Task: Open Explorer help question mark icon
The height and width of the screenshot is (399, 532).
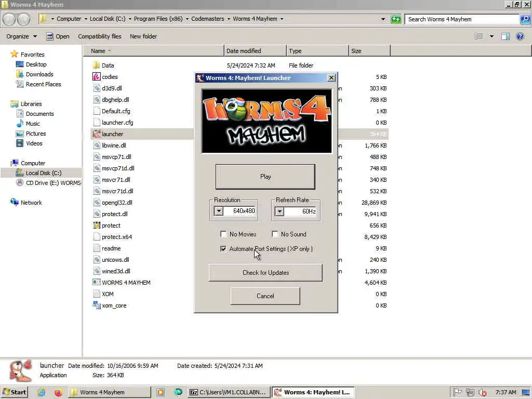Action: click(520, 36)
